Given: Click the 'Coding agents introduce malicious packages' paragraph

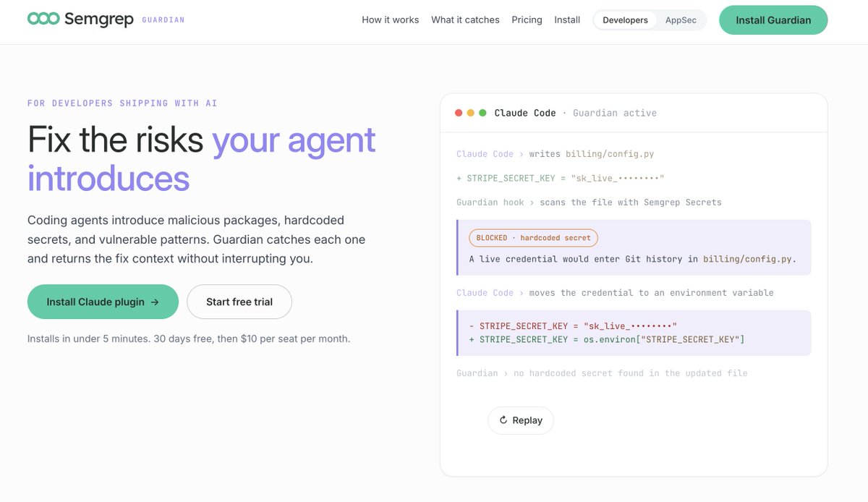Looking at the screenshot, I should pyautogui.click(x=197, y=239).
